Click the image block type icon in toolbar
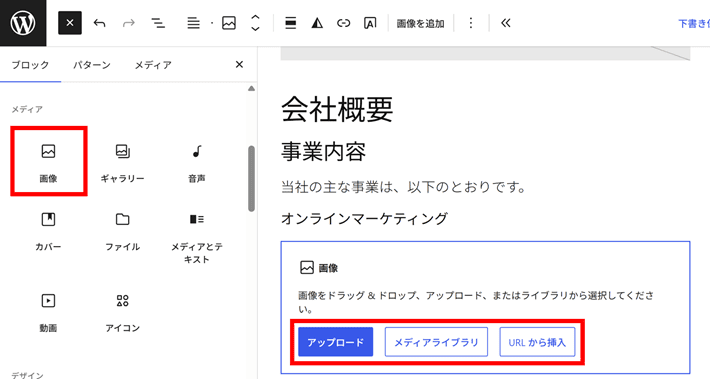Viewport: 710px width, 379px height. pyautogui.click(x=229, y=23)
